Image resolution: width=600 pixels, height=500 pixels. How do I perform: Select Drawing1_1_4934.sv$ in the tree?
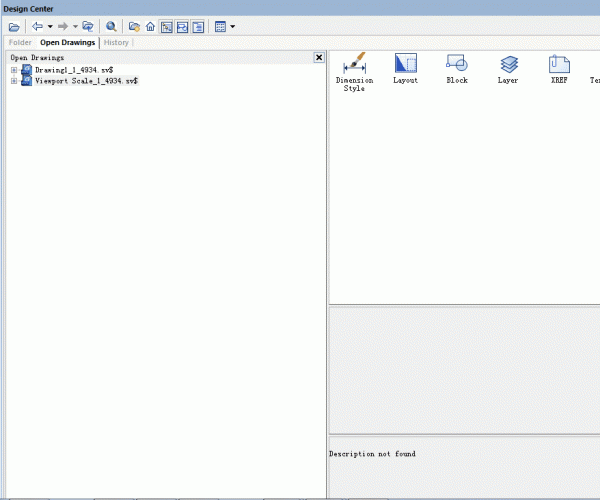(x=74, y=70)
